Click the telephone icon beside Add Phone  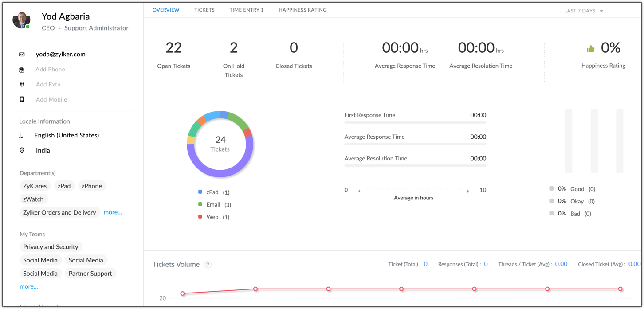22,70
